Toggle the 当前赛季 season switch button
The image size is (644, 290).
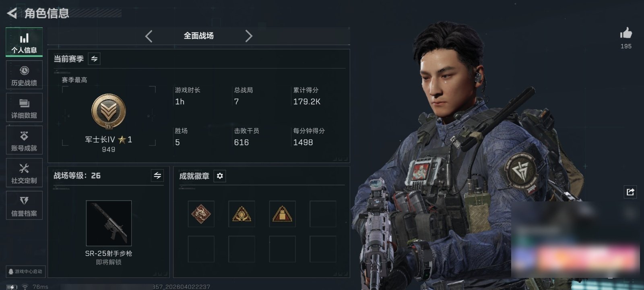click(x=94, y=59)
